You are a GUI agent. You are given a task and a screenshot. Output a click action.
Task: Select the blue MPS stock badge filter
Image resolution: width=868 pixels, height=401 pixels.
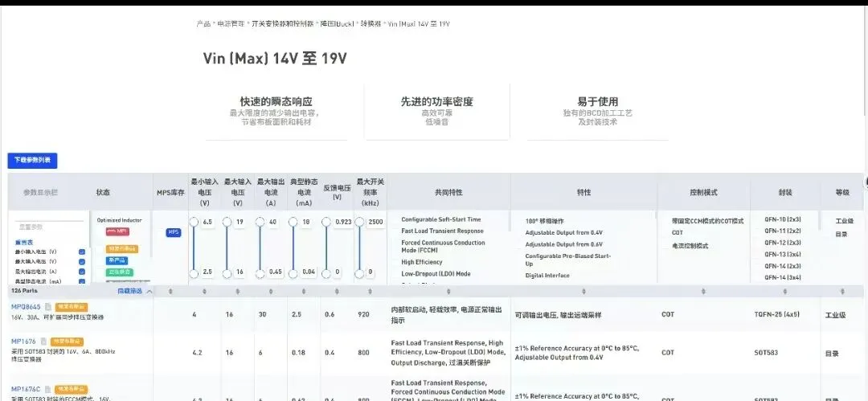point(174,232)
